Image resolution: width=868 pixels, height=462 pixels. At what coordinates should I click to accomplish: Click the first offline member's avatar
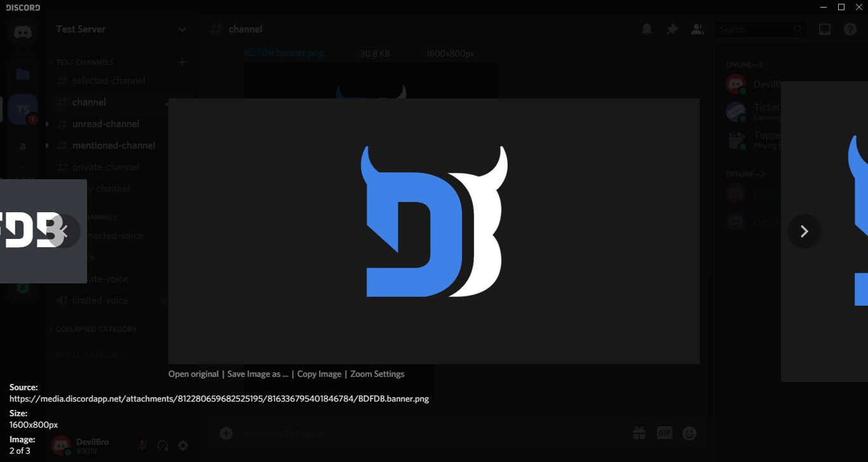coord(736,193)
